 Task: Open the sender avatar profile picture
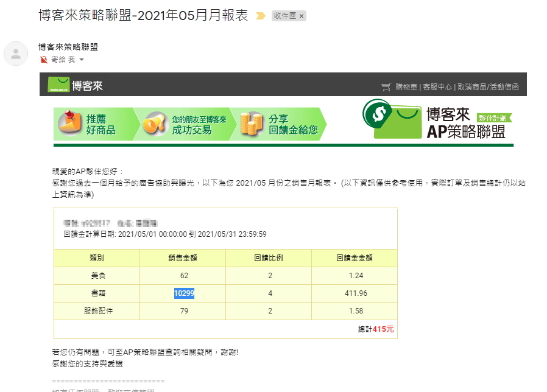[16, 54]
